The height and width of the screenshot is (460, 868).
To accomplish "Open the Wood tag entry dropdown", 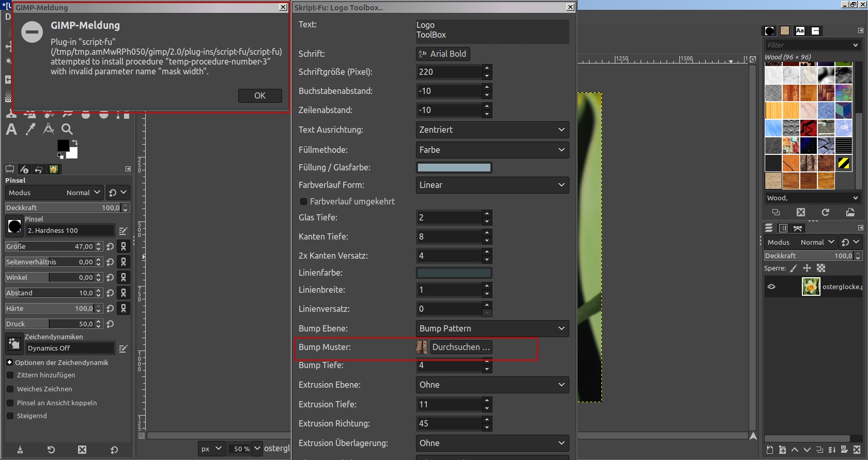I will click(x=856, y=198).
